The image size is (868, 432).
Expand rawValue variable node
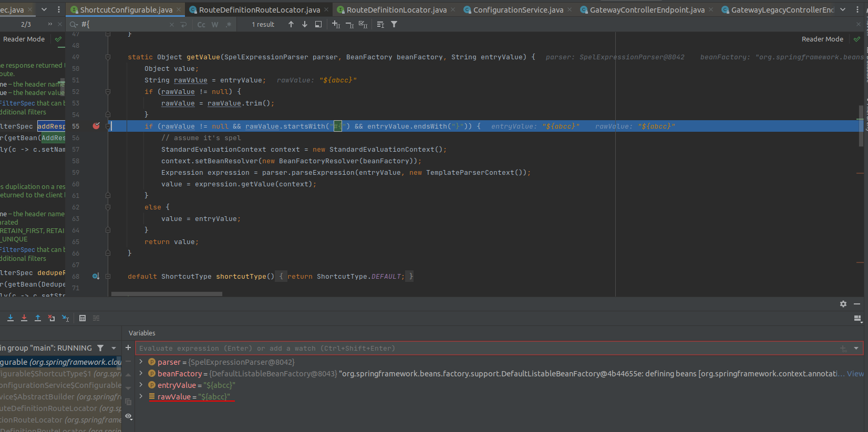[141, 396]
